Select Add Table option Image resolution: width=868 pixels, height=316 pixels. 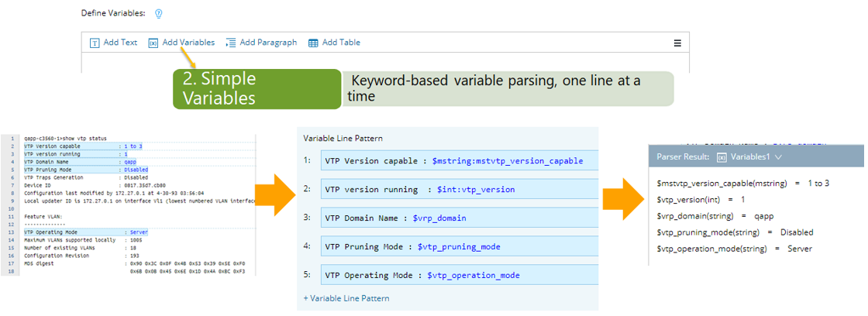point(341,43)
